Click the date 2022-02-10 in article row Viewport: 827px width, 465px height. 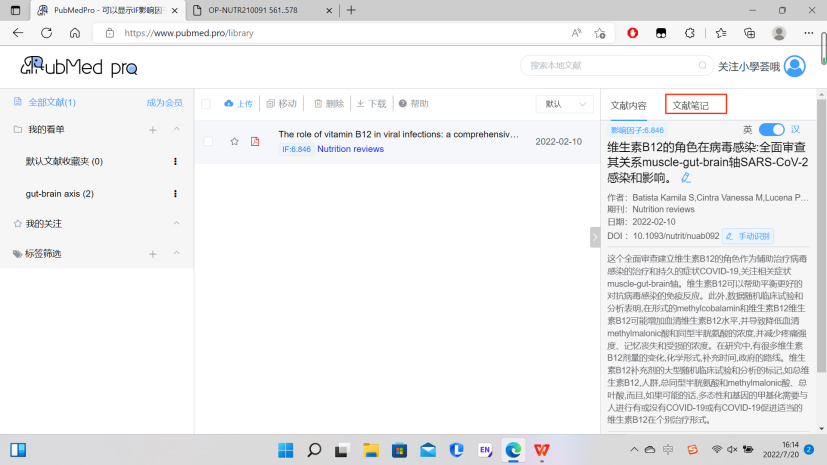pos(559,141)
